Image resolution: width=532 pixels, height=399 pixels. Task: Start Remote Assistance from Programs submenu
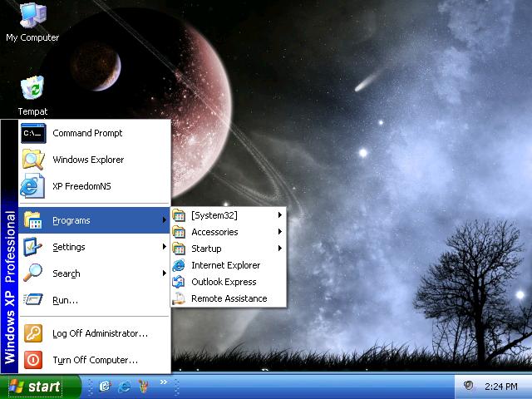click(x=229, y=298)
